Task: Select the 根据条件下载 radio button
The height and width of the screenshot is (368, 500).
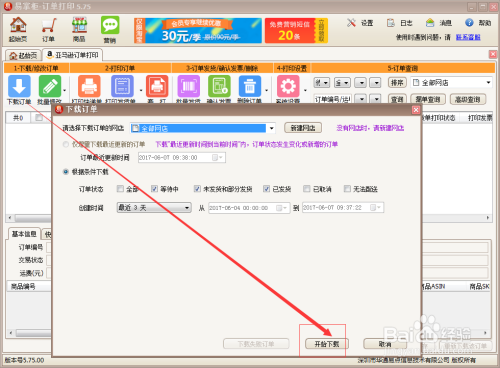Action: click(x=66, y=172)
